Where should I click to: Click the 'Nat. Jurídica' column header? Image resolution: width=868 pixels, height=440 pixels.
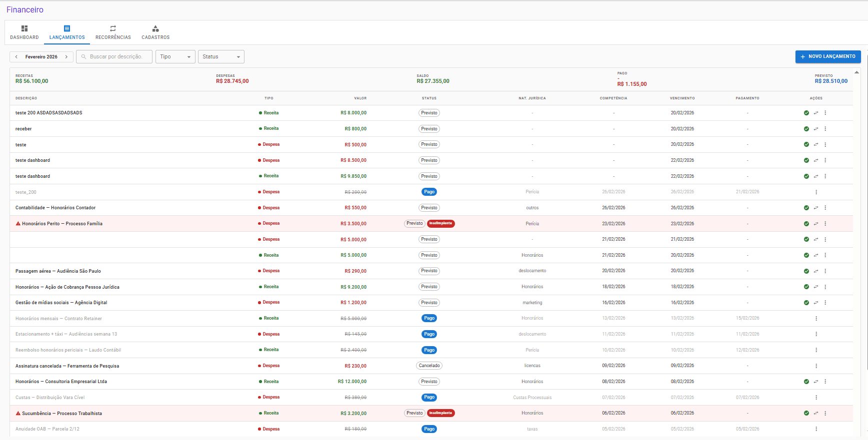click(x=532, y=98)
